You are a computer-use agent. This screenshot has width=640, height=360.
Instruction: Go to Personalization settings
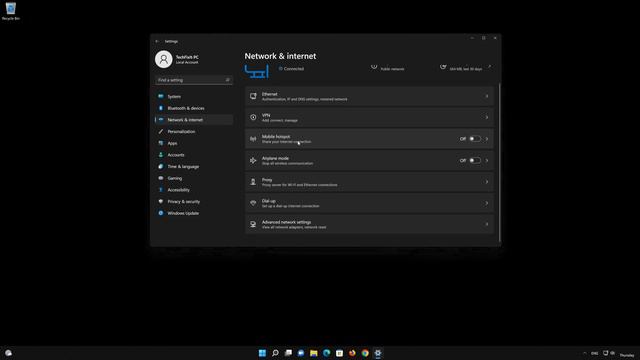pyautogui.click(x=194, y=131)
